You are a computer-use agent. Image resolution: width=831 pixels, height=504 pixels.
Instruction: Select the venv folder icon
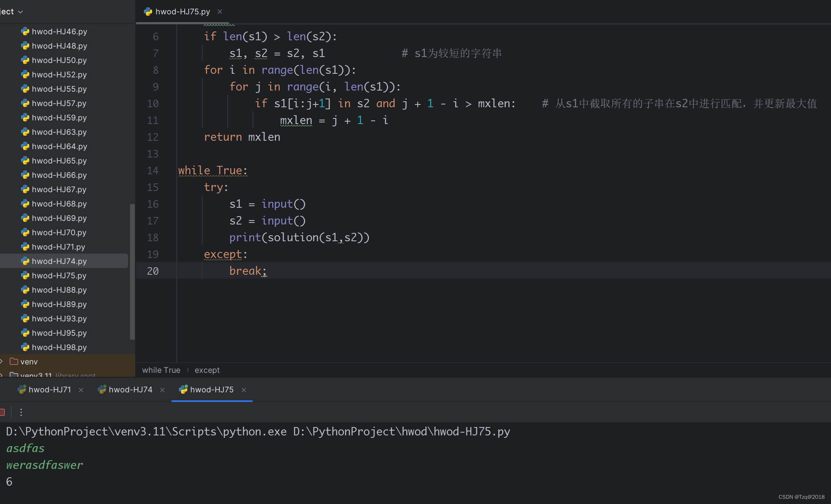[x=14, y=362]
